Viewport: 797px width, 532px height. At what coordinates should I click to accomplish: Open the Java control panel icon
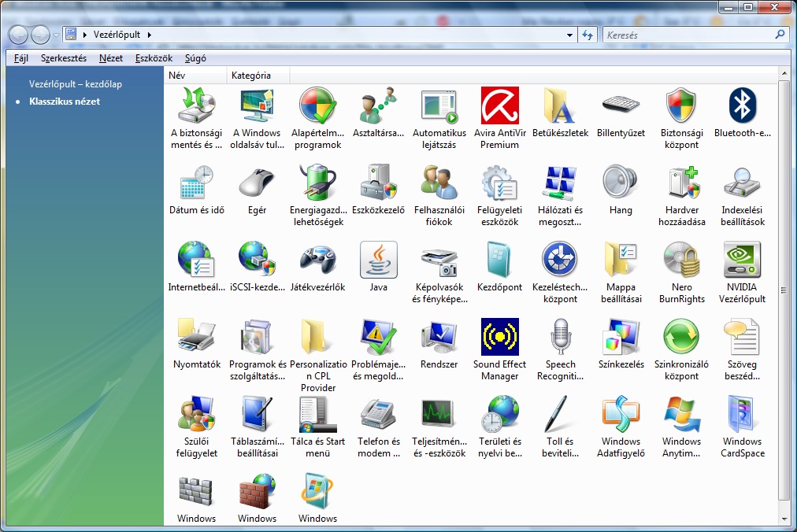[x=378, y=260]
